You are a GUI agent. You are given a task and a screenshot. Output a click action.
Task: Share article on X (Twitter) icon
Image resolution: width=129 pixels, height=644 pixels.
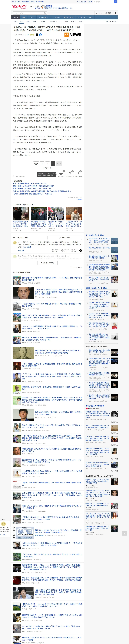click(x=37, y=35)
